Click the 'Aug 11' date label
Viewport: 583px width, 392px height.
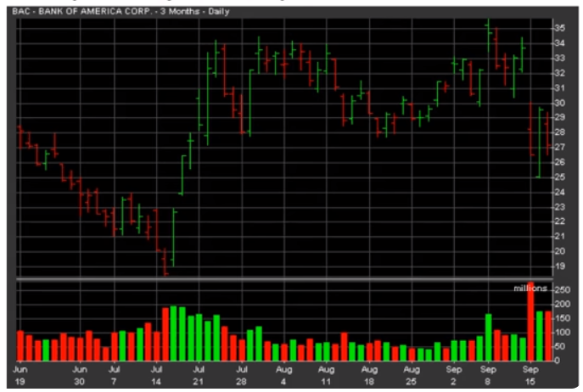click(326, 375)
